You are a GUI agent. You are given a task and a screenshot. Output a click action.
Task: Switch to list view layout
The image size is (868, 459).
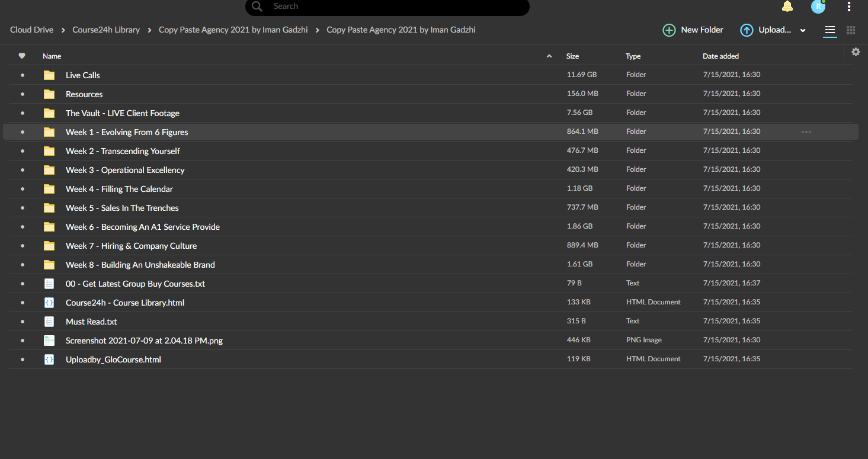830,30
